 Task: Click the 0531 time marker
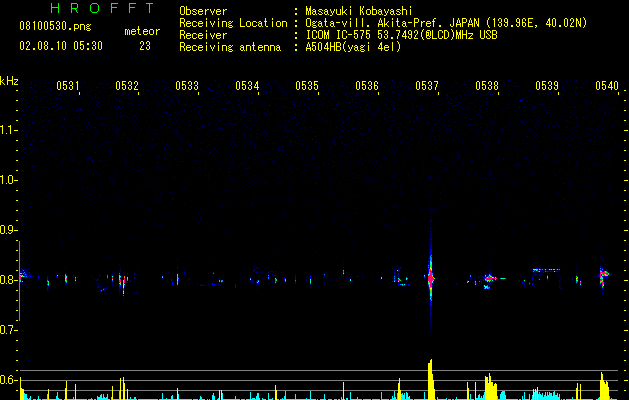click(67, 86)
